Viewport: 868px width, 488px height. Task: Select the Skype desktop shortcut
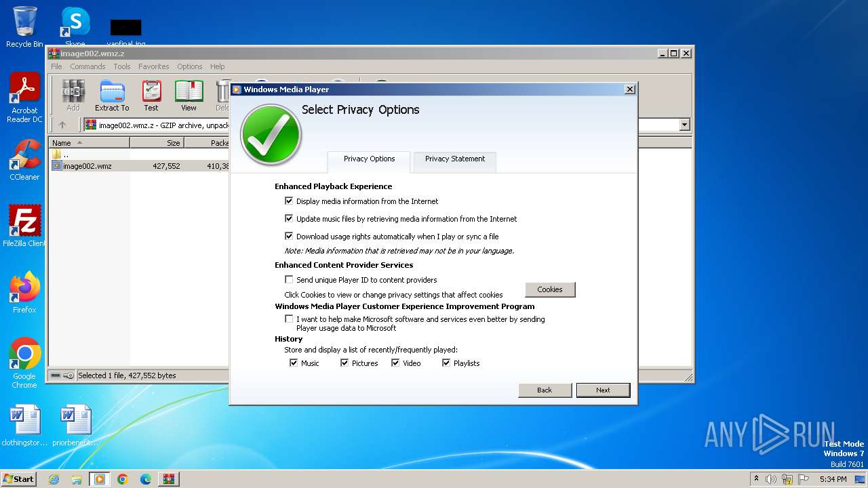75,26
